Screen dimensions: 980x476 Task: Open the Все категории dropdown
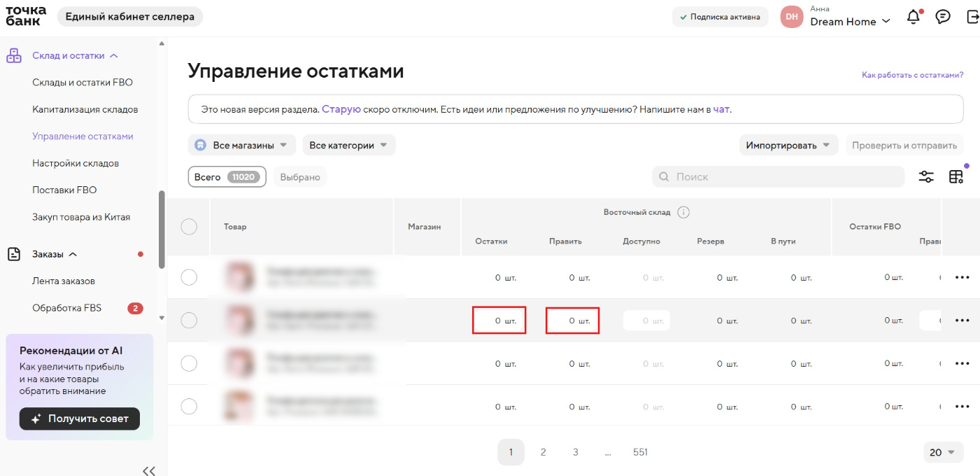[349, 145]
